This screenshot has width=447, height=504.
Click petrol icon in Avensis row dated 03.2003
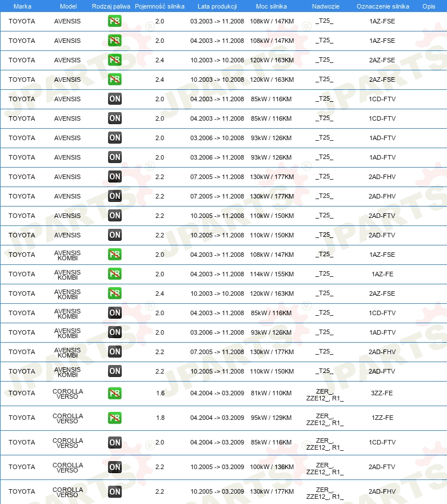(x=115, y=21)
